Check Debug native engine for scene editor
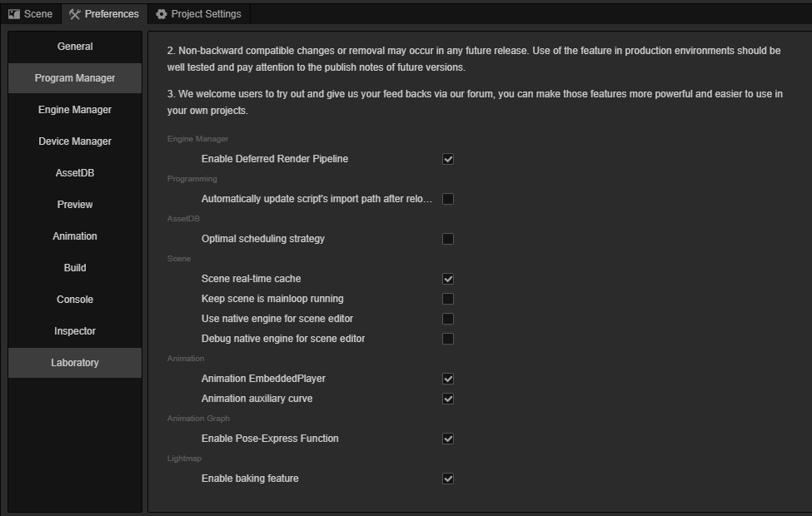The height and width of the screenshot is (516, 812). (448, 339)
